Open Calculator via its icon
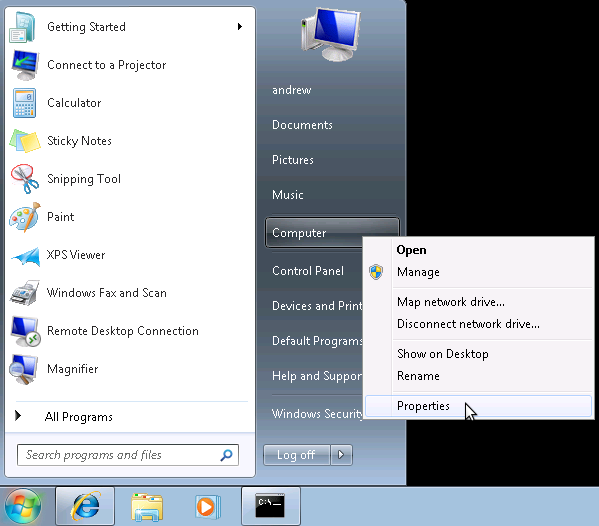599x526 pixels. [x=24, y=103]
